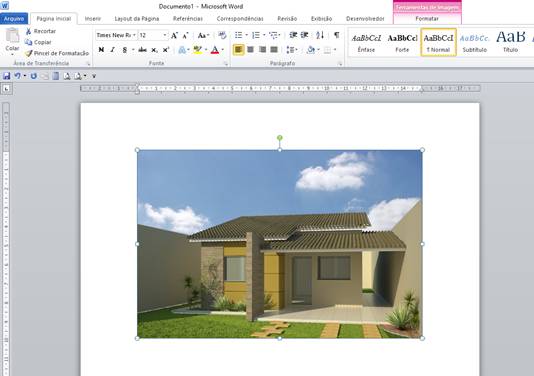This screenshot has width=534, height=376.
Task: Toggle italic formatting
Action: [x=113, y=50]
